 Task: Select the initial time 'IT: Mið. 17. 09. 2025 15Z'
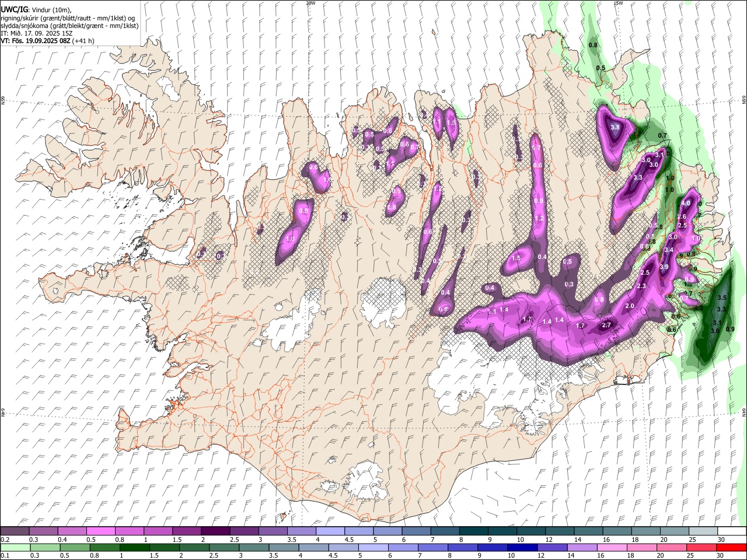tap(37, 33)
